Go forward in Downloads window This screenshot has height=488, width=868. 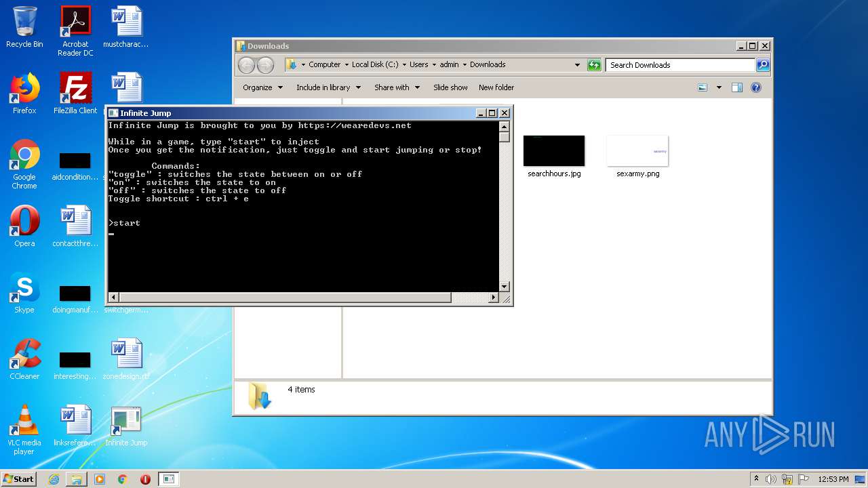pyautogui.click(x=265, y=65)
